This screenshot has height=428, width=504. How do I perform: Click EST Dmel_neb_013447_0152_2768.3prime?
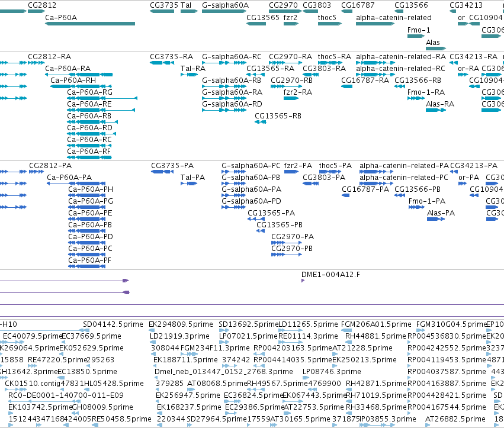[224, 372]
